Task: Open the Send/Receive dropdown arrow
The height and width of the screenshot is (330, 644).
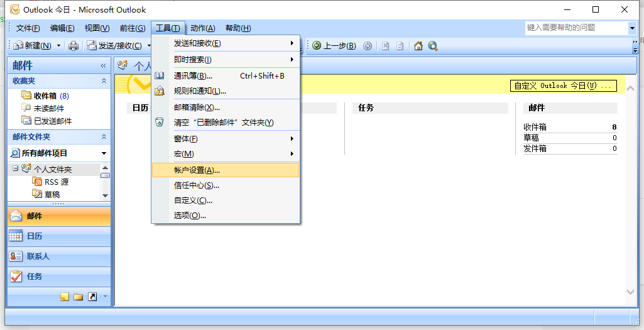Action: (x=149, y=46)
